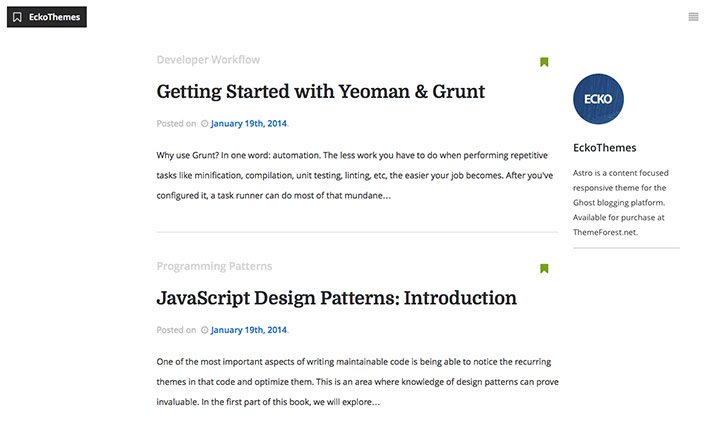Image resolution: width=715 pixels, height=432 pixels.
Task: Click the JavaScript Design Patterns excerpt text
Action: (358, 382)
